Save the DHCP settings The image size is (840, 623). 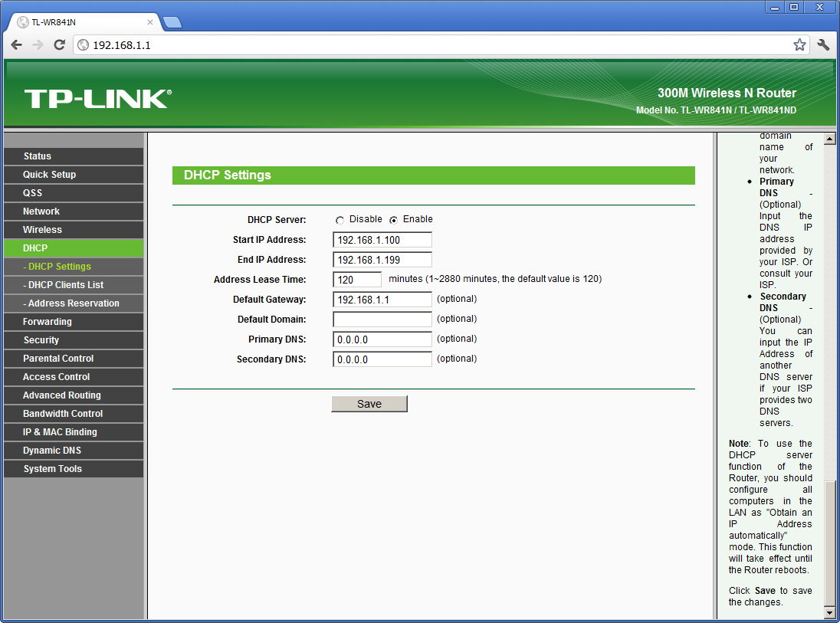[x=369, y=404]
